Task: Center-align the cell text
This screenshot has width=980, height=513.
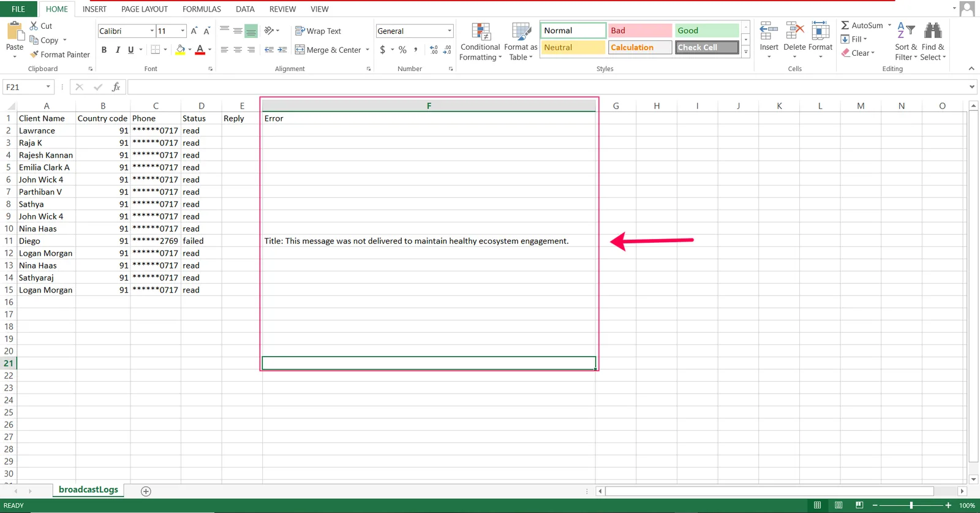Action: [238, 50]
